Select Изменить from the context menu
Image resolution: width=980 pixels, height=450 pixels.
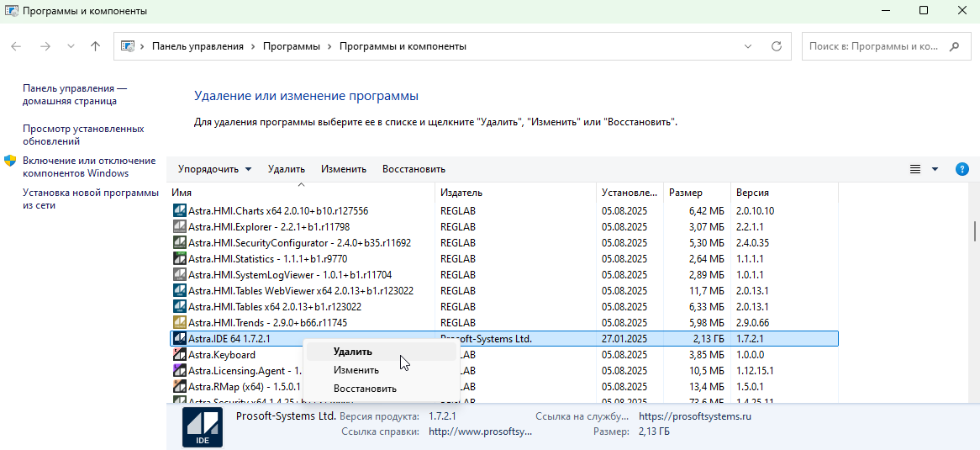point(356,370)
